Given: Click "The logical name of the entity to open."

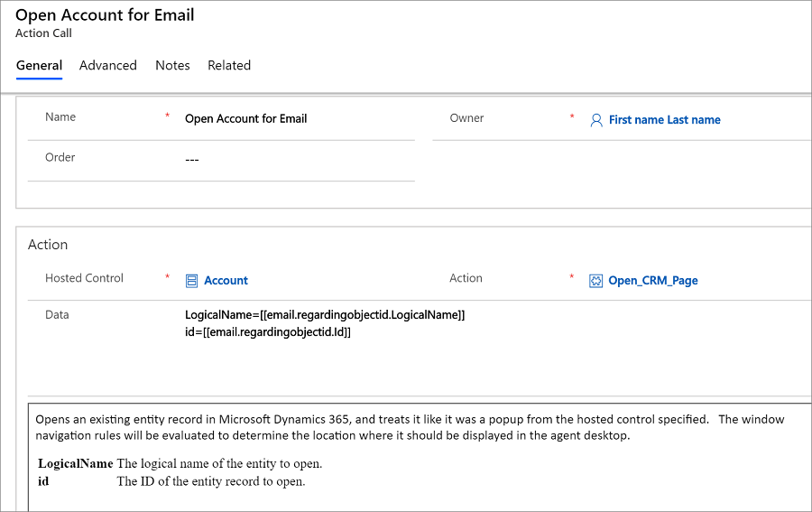Looking at the screenshot, I should 219,463.
